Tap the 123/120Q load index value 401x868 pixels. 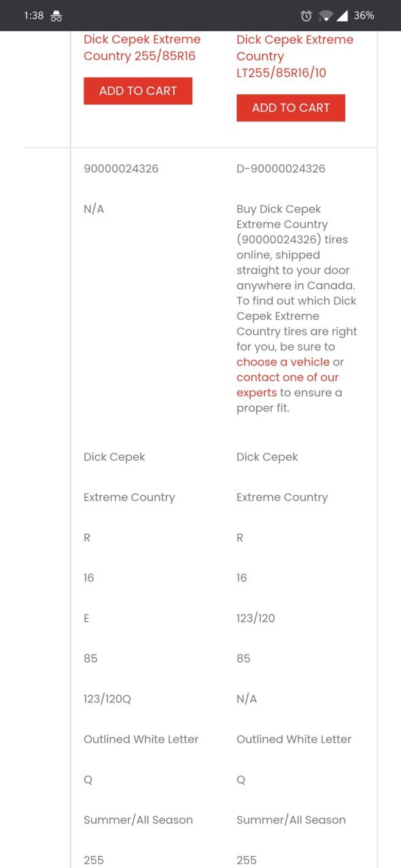[107, 699]
